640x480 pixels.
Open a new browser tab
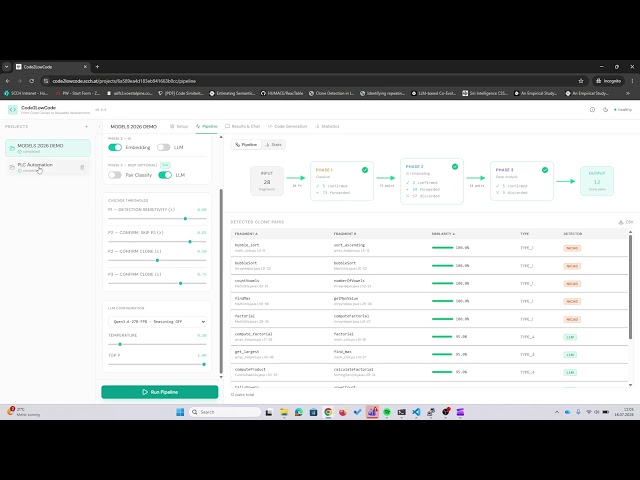(x=97, y=67)
